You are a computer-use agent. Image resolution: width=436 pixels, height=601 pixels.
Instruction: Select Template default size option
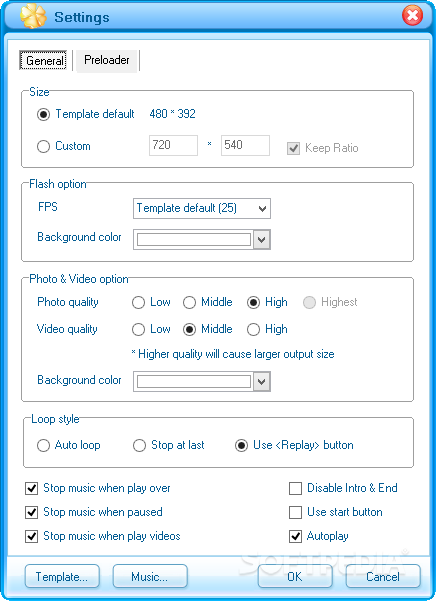click(43, 114)
